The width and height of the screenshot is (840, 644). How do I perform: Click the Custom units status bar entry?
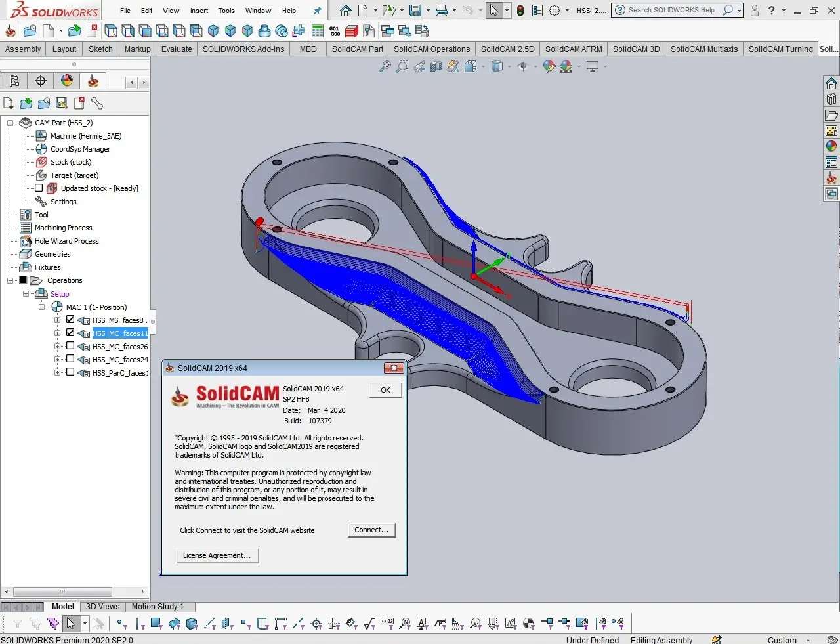point(782,640)
